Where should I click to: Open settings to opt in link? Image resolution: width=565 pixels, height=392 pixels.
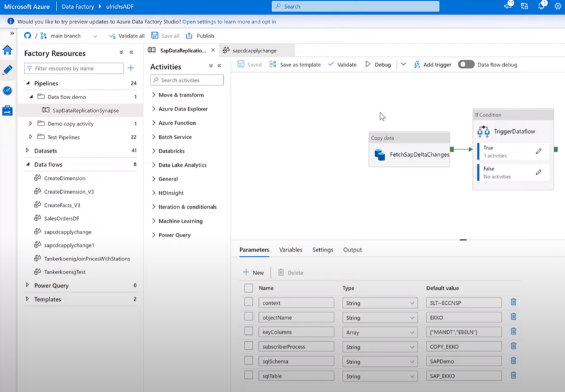[x=229, y=21]
